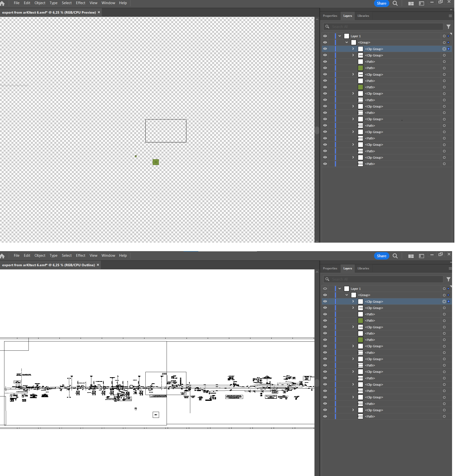The image size is (455, 476).
Task: Click the Arrange Documents icon near Share
Action: [x=411, y=3]
